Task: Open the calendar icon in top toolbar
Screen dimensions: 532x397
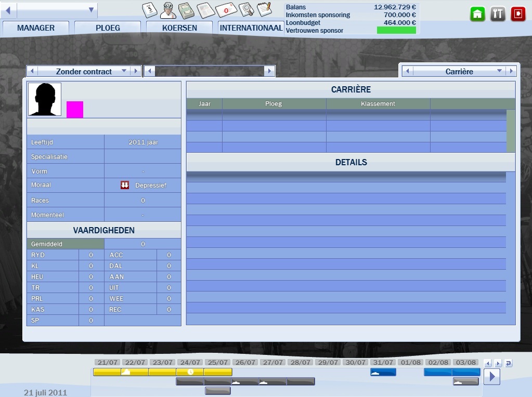Action: (150, 10)
